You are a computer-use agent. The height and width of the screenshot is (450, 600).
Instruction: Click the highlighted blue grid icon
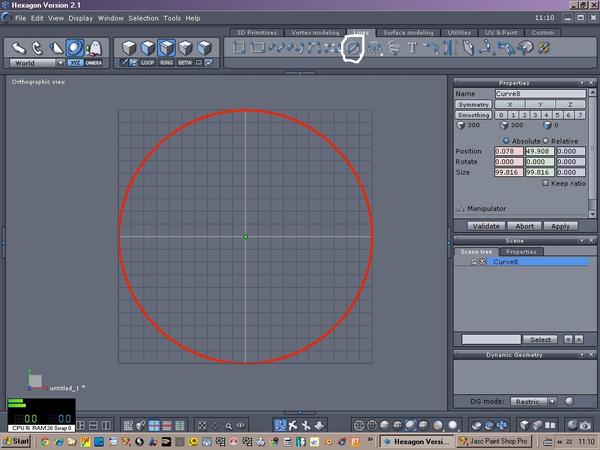pos(154,426)
